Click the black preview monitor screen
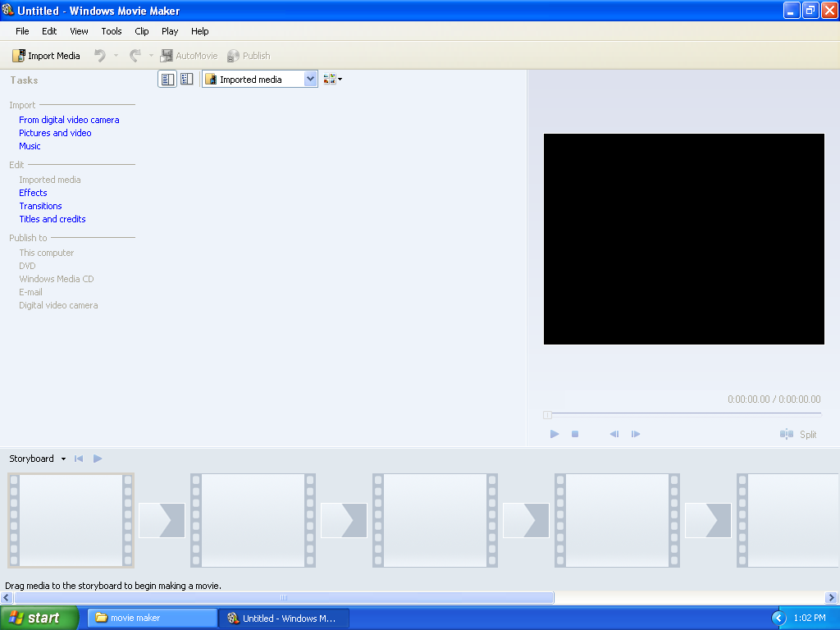The width and height of the screenshot is (840, 630). click(683, 239)
